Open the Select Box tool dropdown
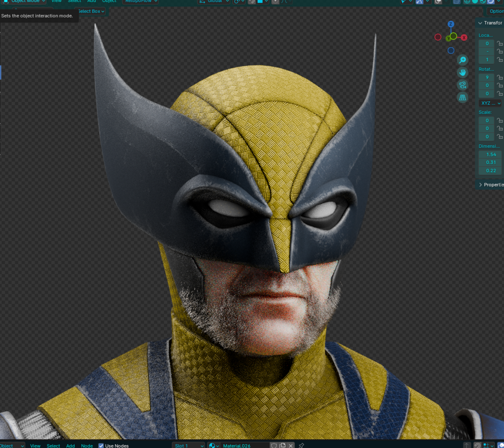The height and width of the screenshot is (448, 504). pos(91,11)
